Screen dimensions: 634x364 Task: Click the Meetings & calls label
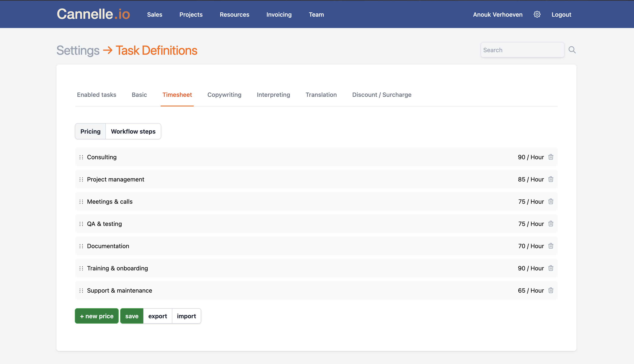[x=110, y=202]
